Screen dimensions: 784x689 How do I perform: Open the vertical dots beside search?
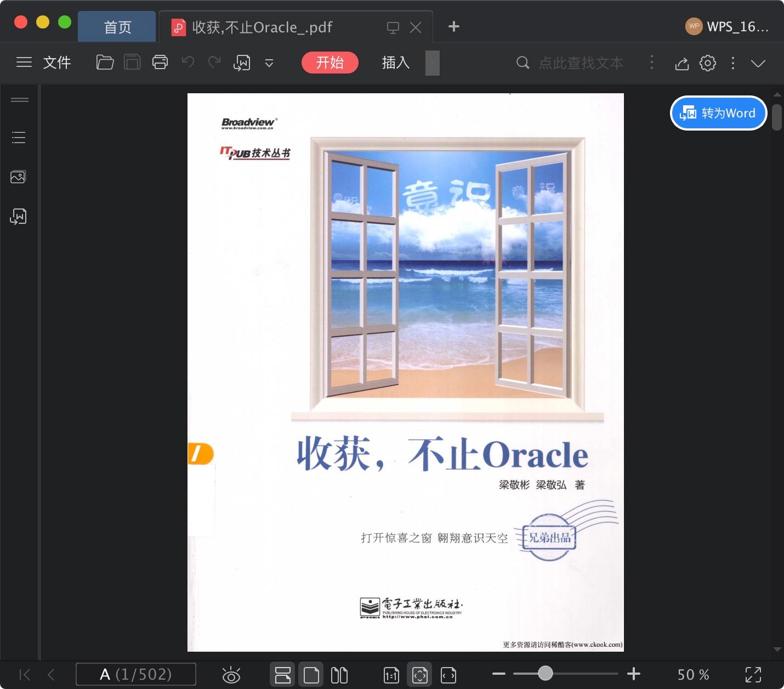652,62
